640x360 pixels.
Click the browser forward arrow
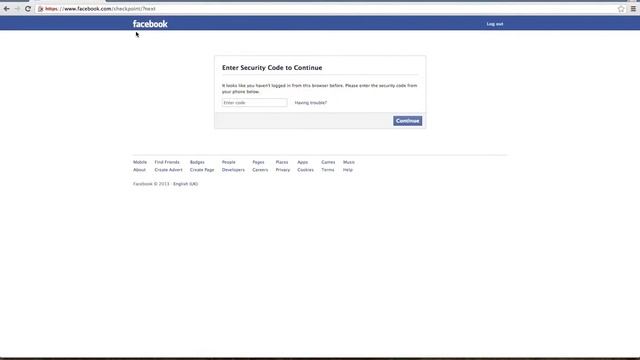17,9
